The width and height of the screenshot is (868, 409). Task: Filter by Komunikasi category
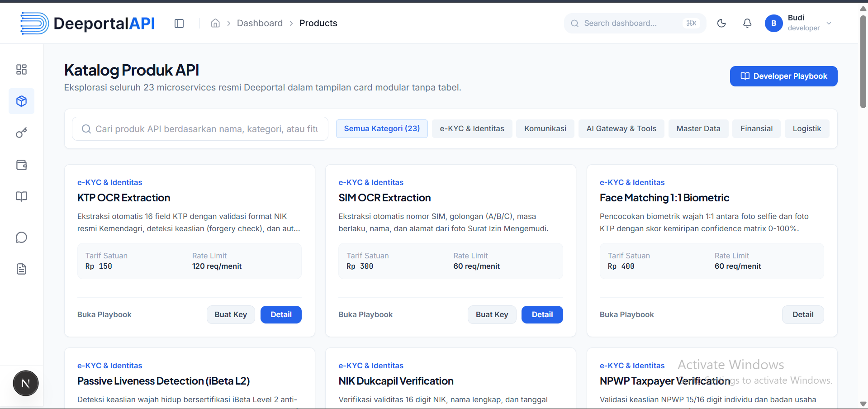click(x=545, y=128)
